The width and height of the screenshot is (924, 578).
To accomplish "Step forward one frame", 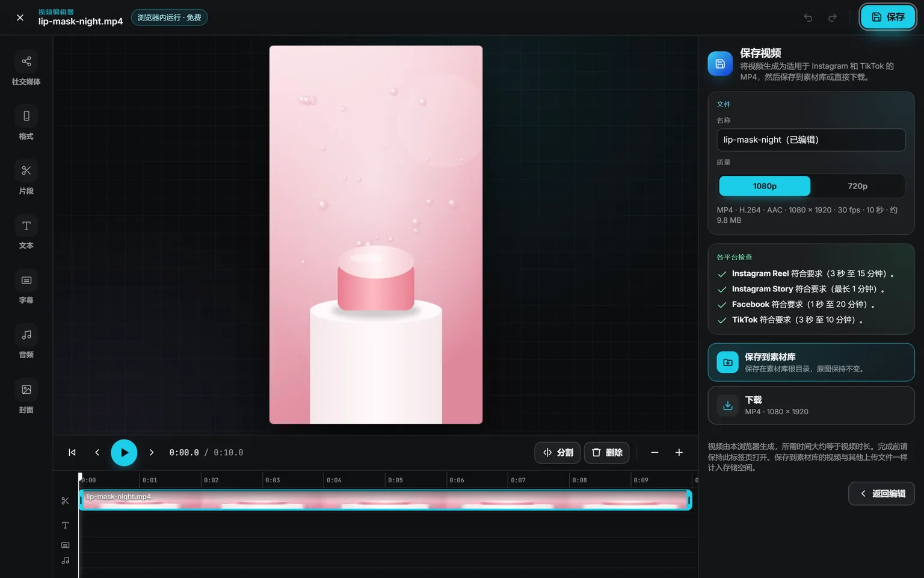I will tap(152, 453).
